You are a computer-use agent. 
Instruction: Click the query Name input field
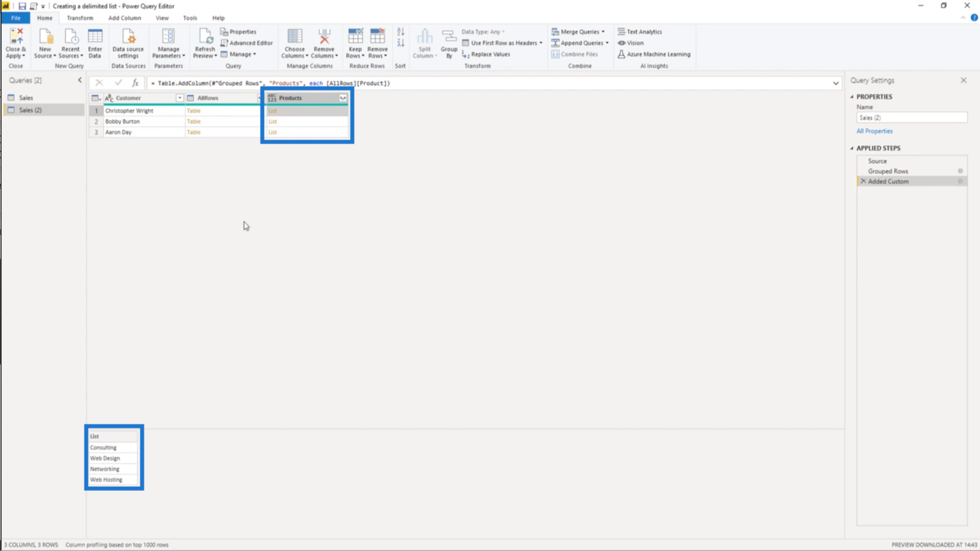(912, 118)
